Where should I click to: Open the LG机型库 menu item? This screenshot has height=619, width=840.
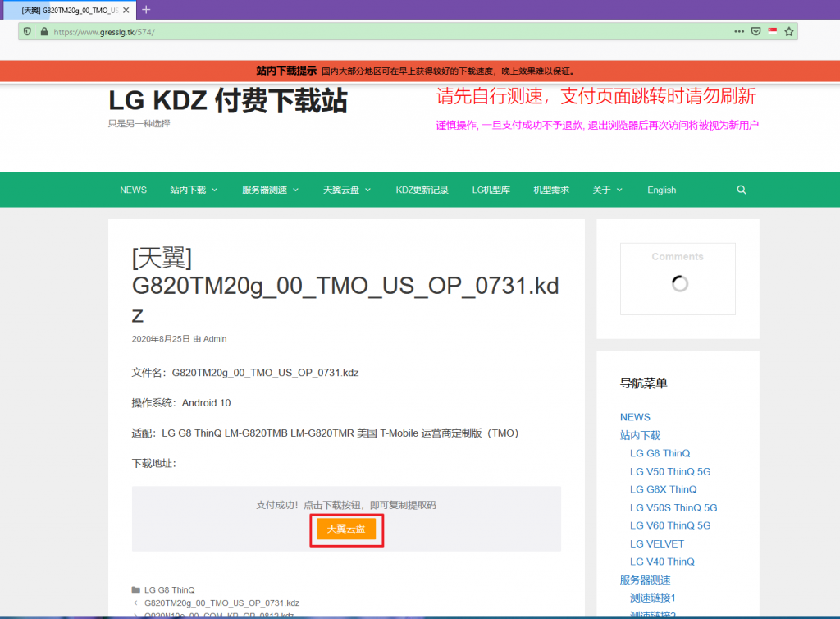point(491,190)
